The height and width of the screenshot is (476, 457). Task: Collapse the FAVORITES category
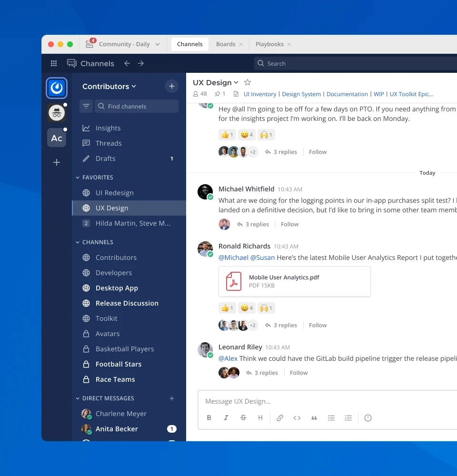tap(94, 177)
